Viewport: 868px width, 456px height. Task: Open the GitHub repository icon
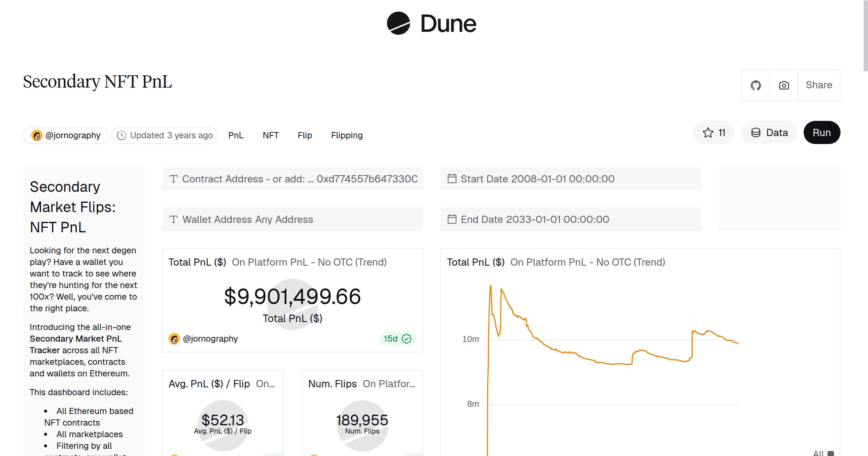(756, 85)
